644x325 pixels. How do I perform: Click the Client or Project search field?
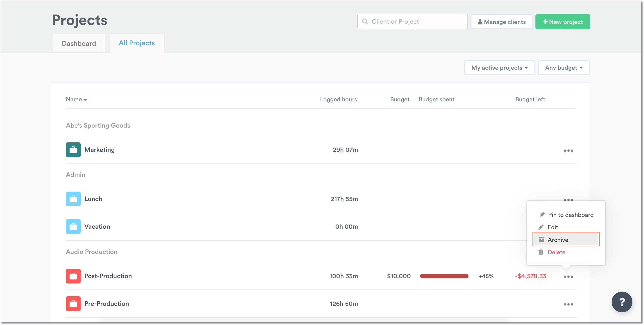click(412, 22)
